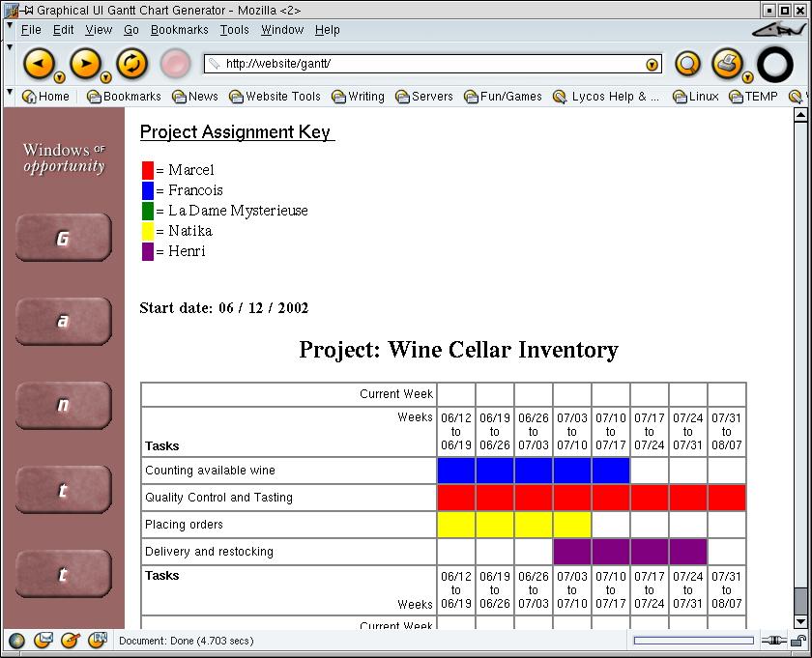This screenshot has width=812, height=658.
Task: Open Composer from the status bar
Action: pos(70,640)
